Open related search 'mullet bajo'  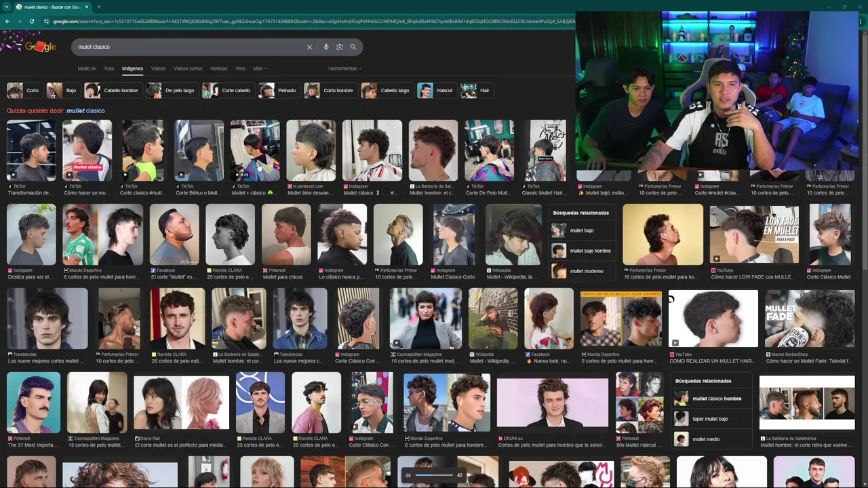click(x=582, y=230)
